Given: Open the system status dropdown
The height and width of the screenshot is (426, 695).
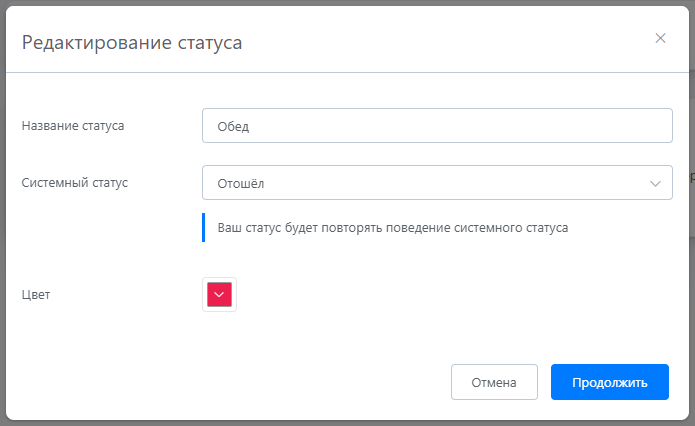Looking at the screenshot, I should (436, 183).
